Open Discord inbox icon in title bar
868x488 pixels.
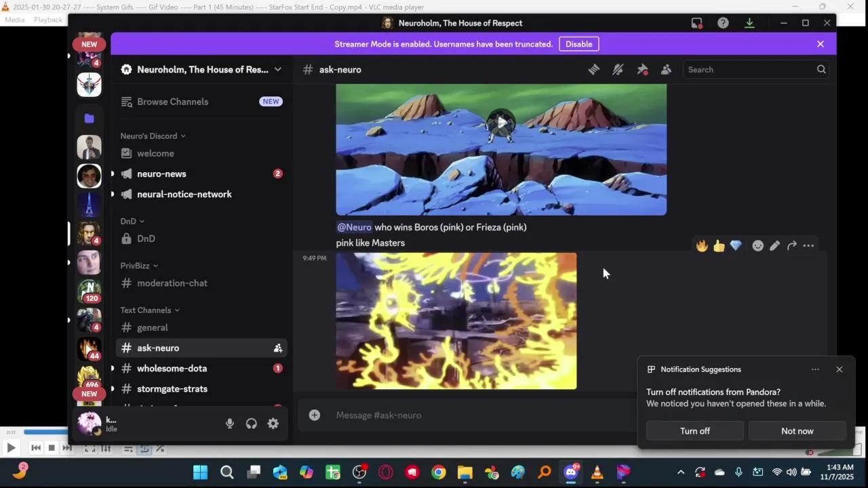[696, 23]
